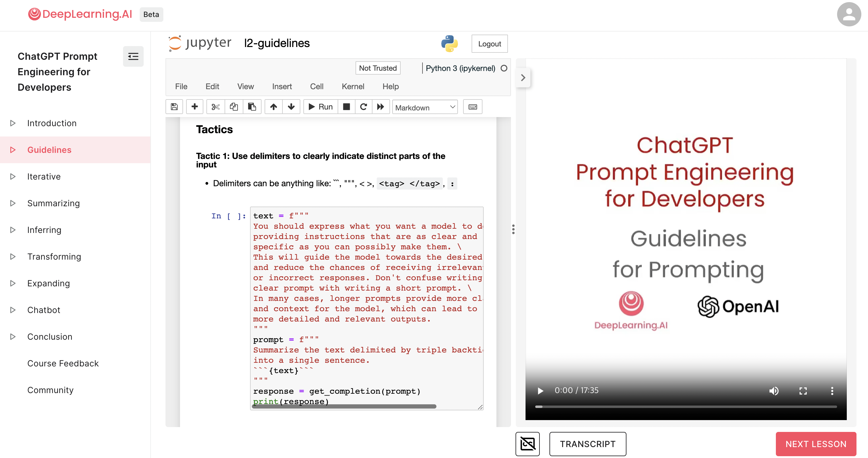This screenshot has width=868, height=458.
Task: Click the code cell horizontal scrollbar
Action: click(344, 406)
